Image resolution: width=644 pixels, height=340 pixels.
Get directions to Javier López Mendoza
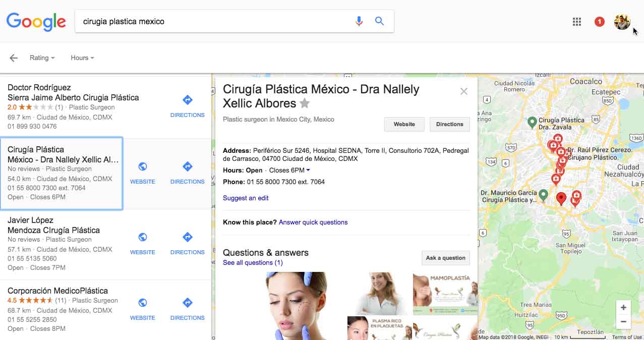click(x=187, y=243)
